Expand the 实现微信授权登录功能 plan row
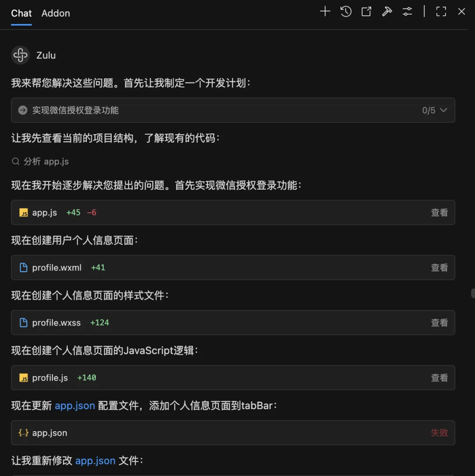The width and height of the screenshot is (475, 476). [x=75, y=110]
